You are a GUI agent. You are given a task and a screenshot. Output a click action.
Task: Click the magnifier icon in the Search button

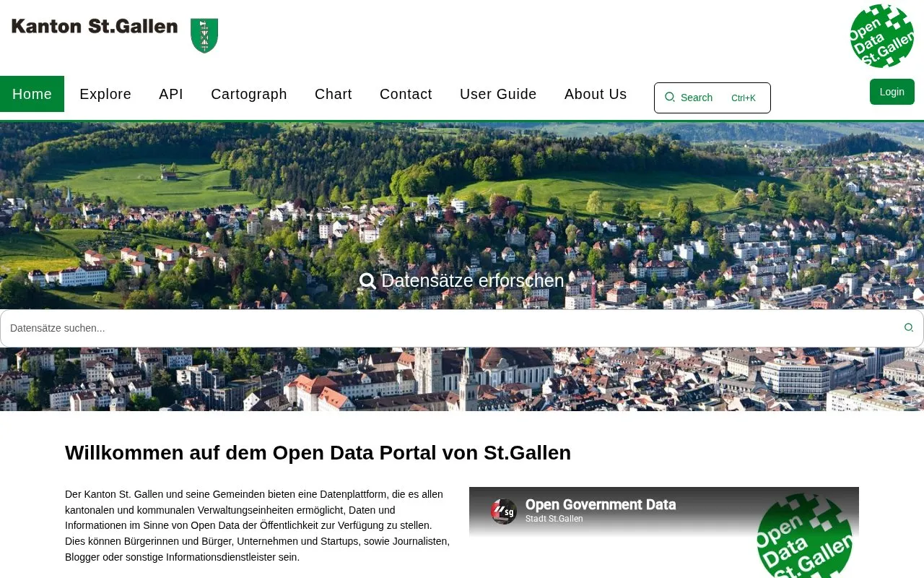pyautogui.click(x=670, y=98)
